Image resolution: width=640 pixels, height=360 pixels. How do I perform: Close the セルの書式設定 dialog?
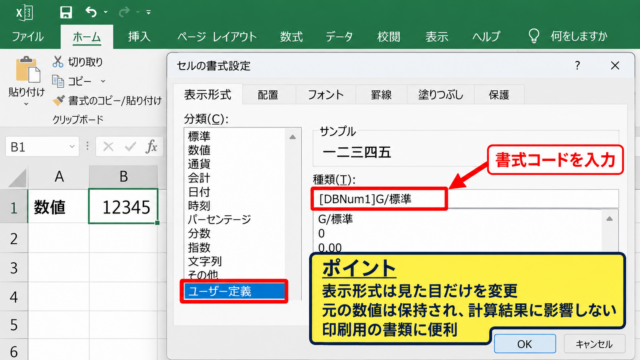point(615,66)
